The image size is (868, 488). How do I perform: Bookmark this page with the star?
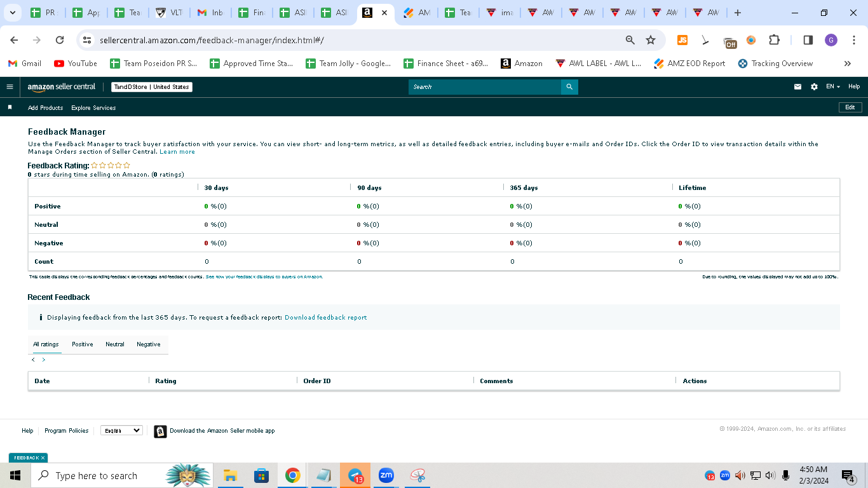pyautogui.click(x=651, y=40)
